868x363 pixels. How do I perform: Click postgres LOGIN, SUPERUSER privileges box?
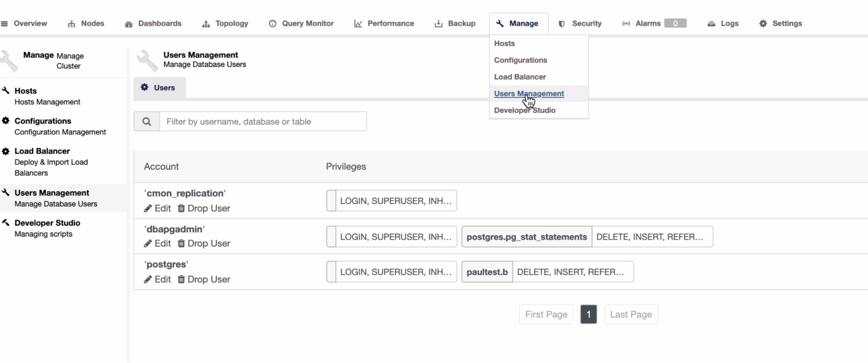click(392, 272)
